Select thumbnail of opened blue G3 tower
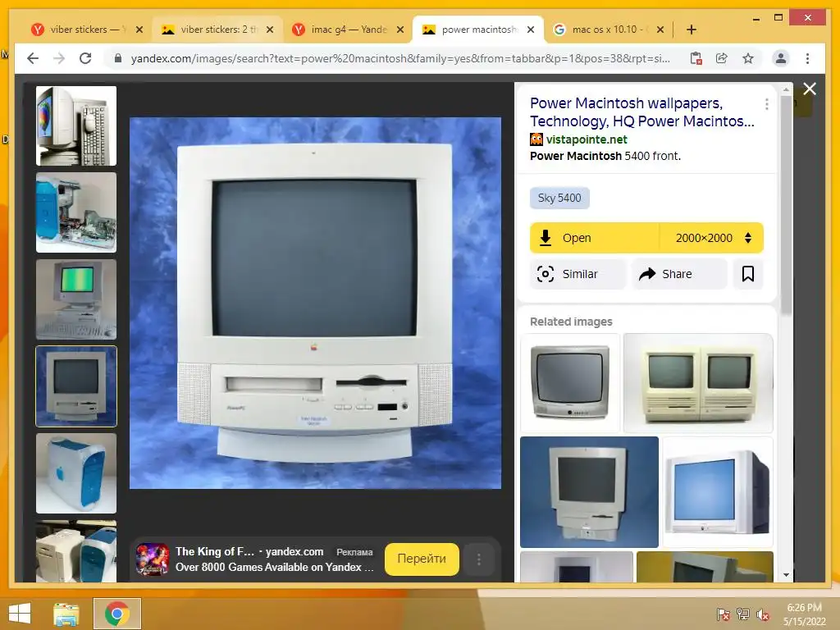The height and width of the screenshot is (630, 840). (76, 212)
